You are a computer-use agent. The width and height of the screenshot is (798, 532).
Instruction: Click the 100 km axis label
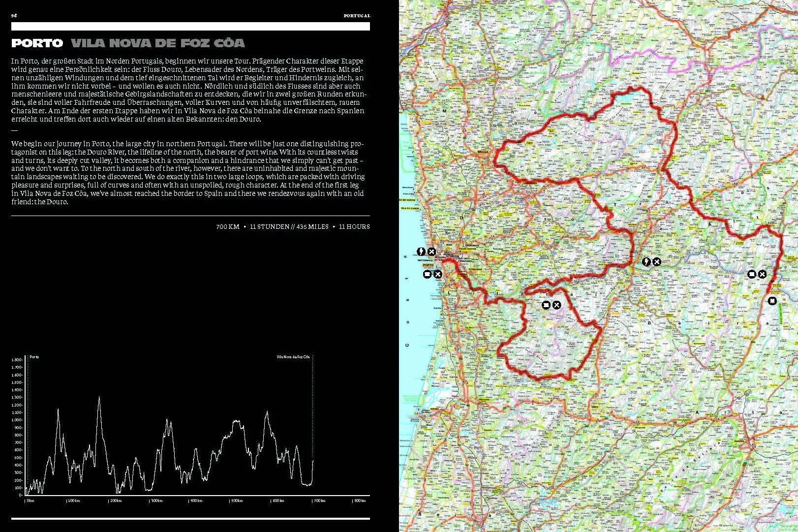pos(73,501)
